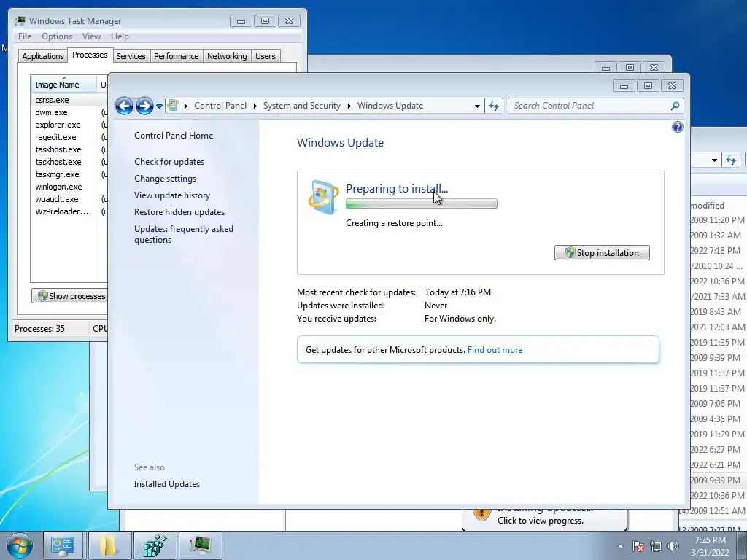Viewport: 747px width, 560px height.
Task: Click refresh icon in background Explorer window
Action: click(x=731, y=160)
